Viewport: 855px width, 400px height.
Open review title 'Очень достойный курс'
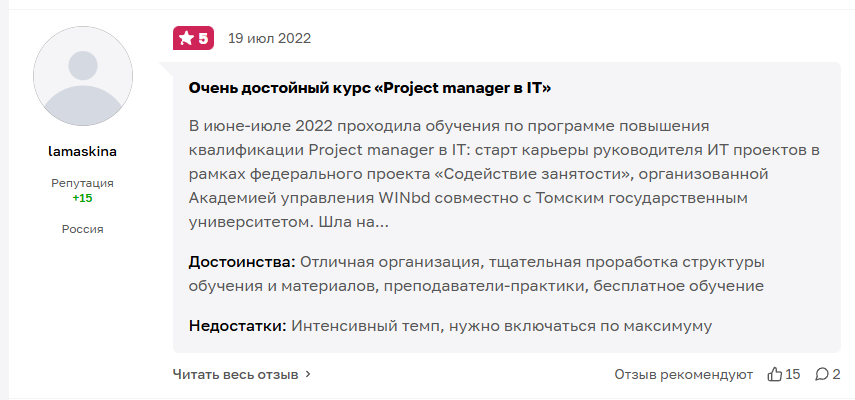pos(370,88)
